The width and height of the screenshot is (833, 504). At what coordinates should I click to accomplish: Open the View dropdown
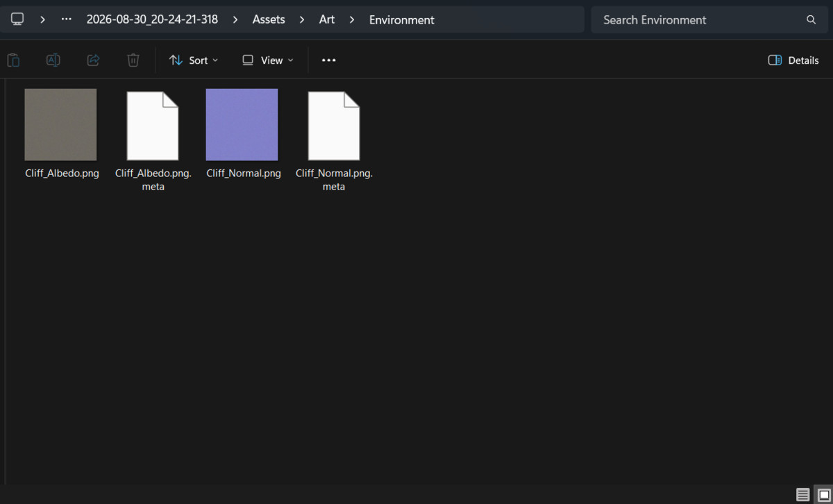click(268, 60)
